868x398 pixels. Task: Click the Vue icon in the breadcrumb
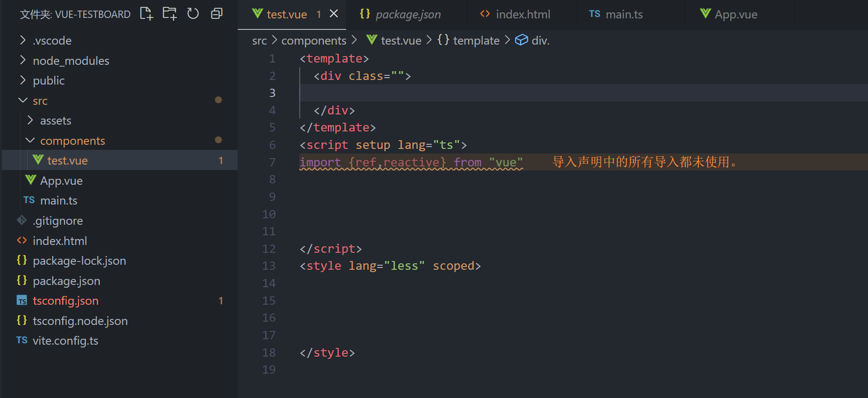tap(372, 40)
